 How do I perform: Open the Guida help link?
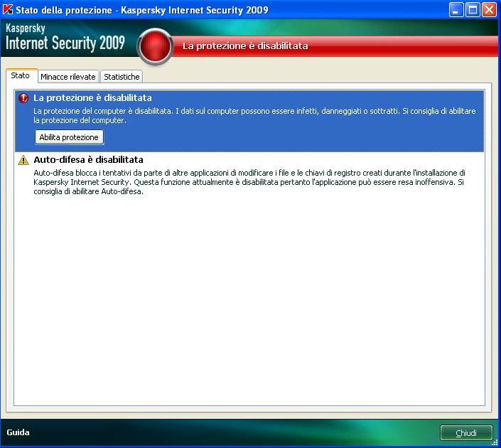click(x=18, y=432)
